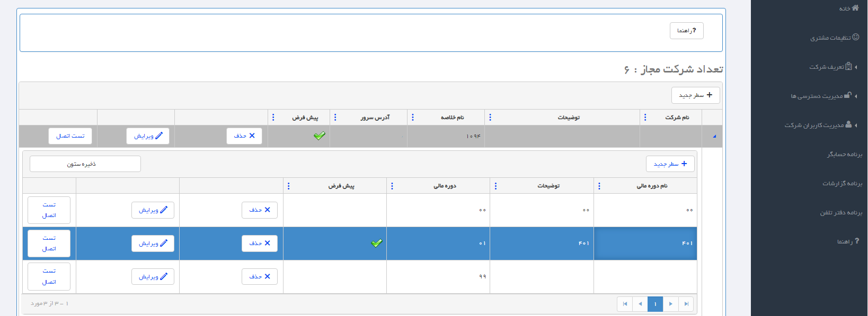Open column menu for نام خلاصه
This screenshot has height=316, width=868.
pos(413,117)
